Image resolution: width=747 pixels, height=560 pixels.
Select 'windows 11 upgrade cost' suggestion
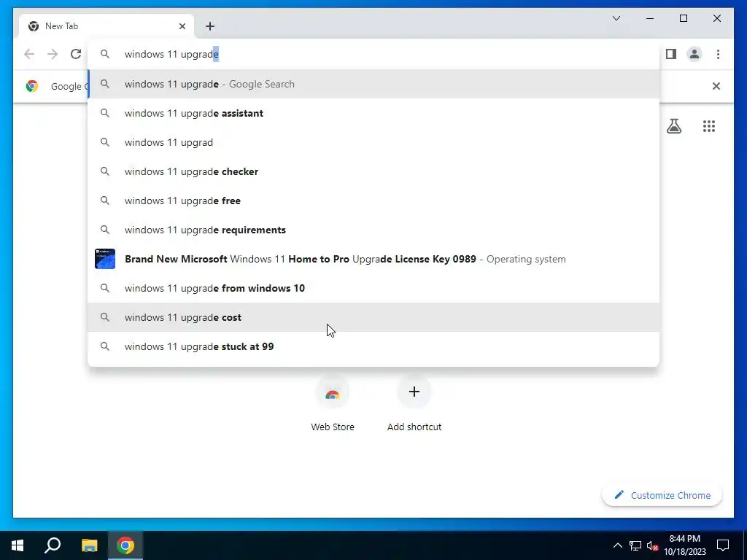(x=373, y=317)
